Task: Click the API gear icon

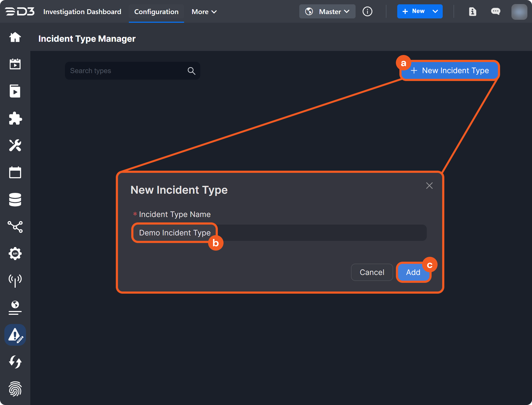Action: [15, 254]
